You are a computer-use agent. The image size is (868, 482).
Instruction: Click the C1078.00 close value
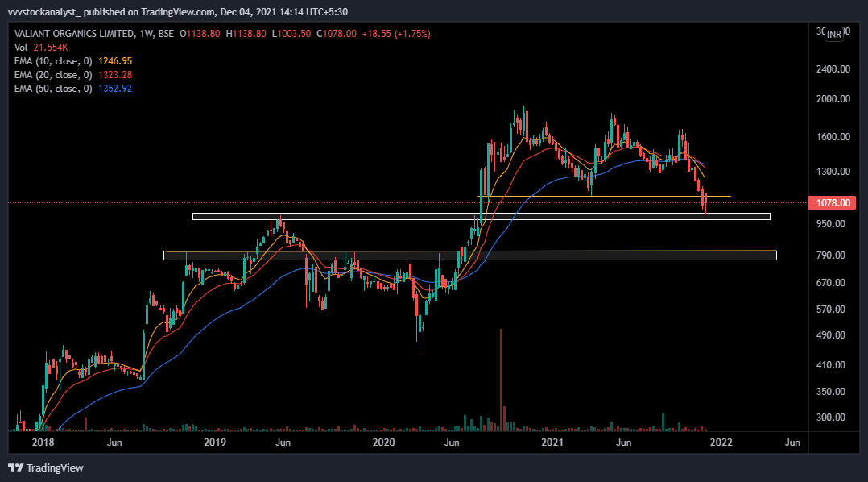(x=337, y=34)
